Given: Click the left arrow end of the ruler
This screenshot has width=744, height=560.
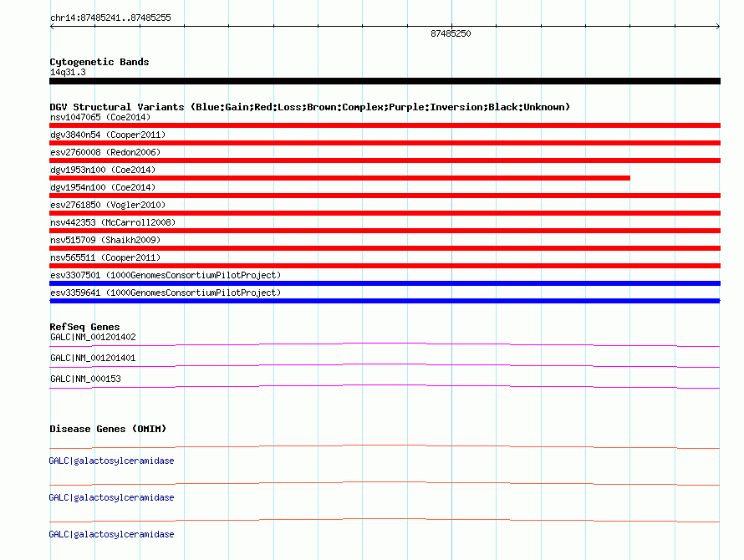Looking at the screenshot, I should click(x=52, y=27).
